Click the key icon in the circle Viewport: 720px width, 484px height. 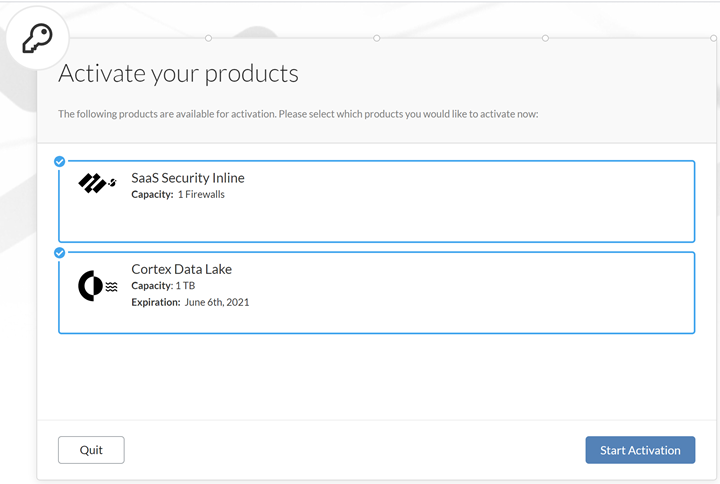point(39,40)
